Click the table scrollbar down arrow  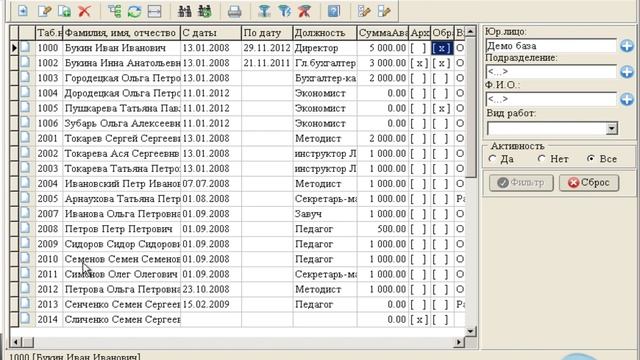[471, 331]
